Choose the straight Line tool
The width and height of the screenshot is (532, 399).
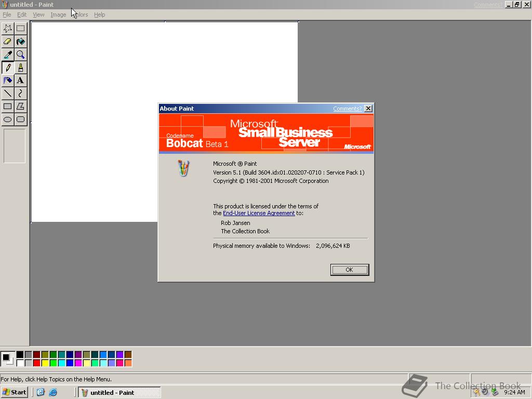click(x=7, y=94)
